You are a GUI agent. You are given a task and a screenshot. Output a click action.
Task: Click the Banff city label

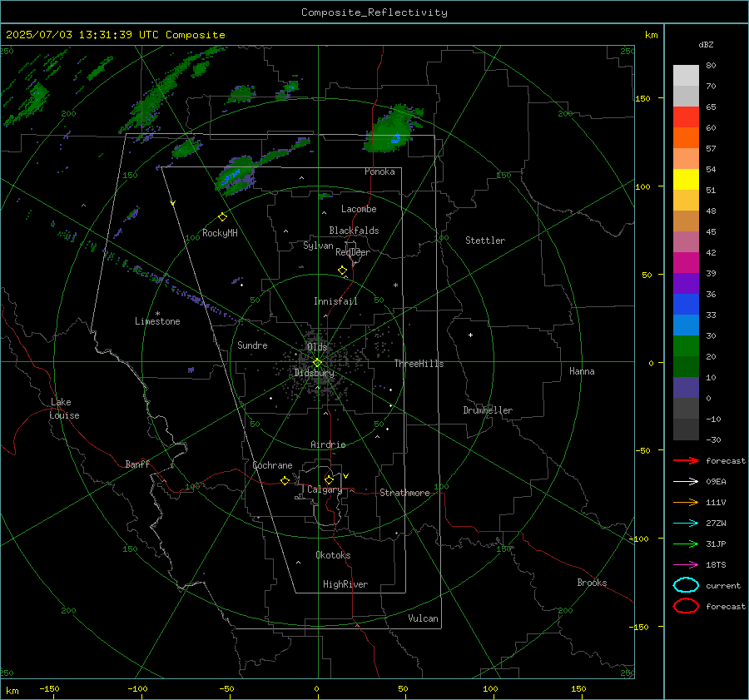pyautogui.click(x=137, y=464)
